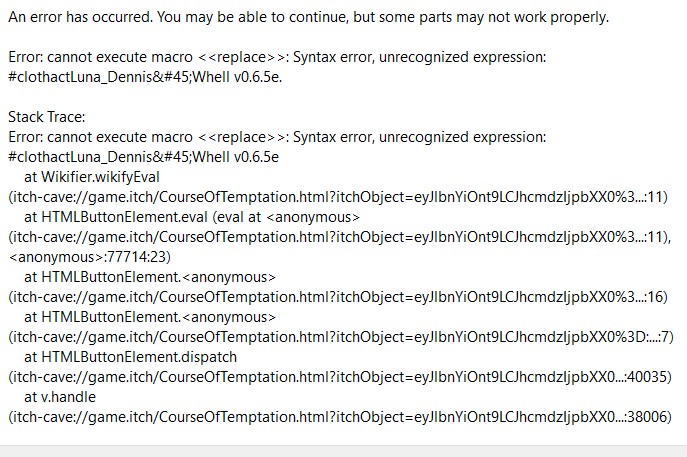Click the "Stack Trace:" heading
Screen dimensions: 687x457
click(46, 117)
